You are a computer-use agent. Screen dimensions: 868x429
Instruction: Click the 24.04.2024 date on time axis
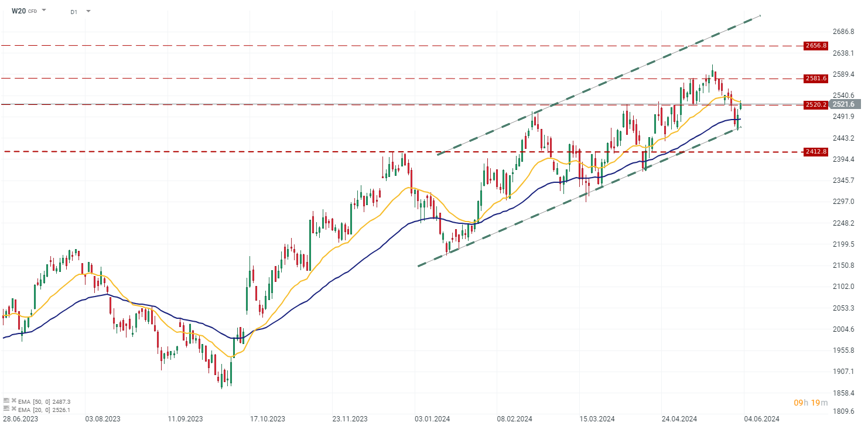click(679, 419)
